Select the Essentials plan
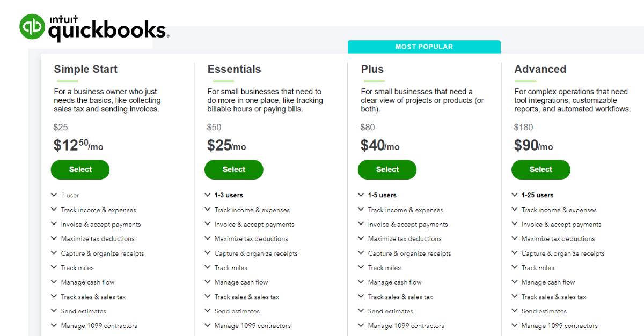The height and width of the screenshot is (336, 644). tap(233, 169)
